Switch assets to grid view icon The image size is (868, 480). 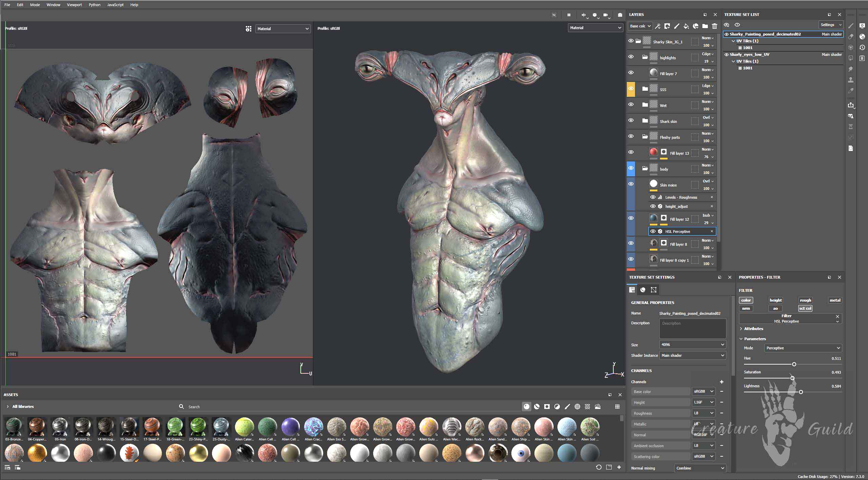coord(617,407)
